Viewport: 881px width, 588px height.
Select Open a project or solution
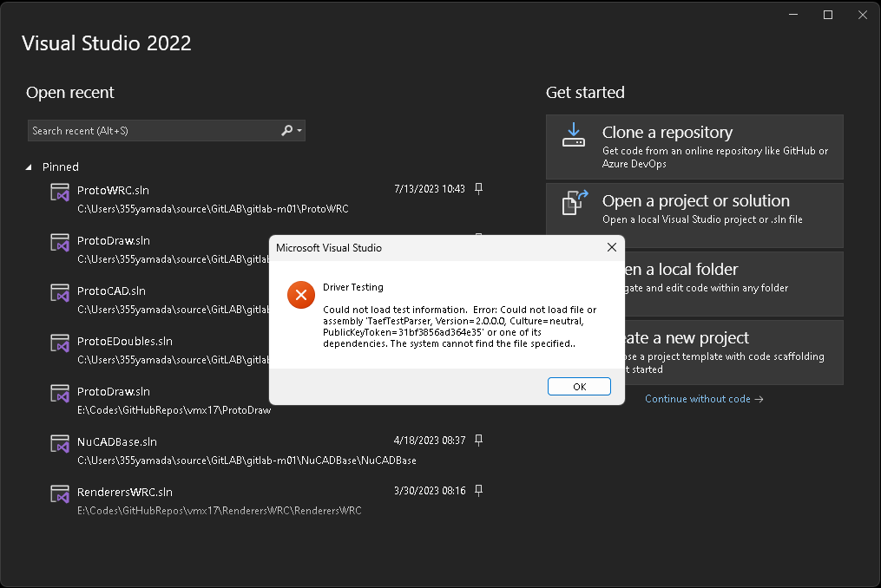tap(694, 216)
